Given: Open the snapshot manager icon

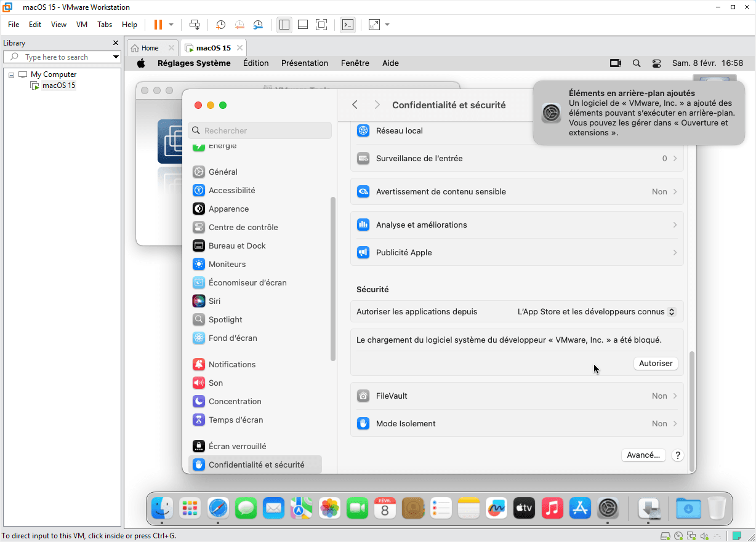Looking at the screenshot, I should pyautogui.click(x=258, y=25).
